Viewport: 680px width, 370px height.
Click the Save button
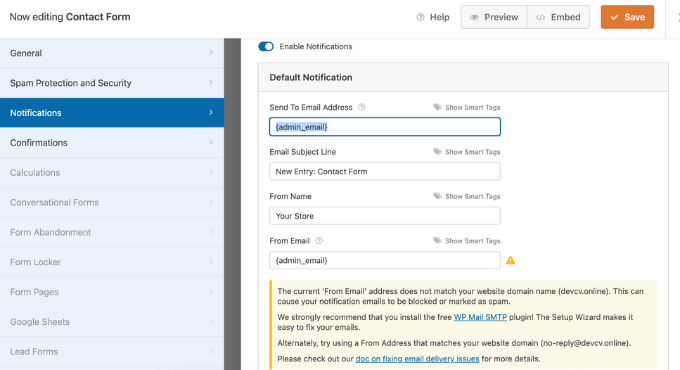pyautogui.click(x=627, y=17)
